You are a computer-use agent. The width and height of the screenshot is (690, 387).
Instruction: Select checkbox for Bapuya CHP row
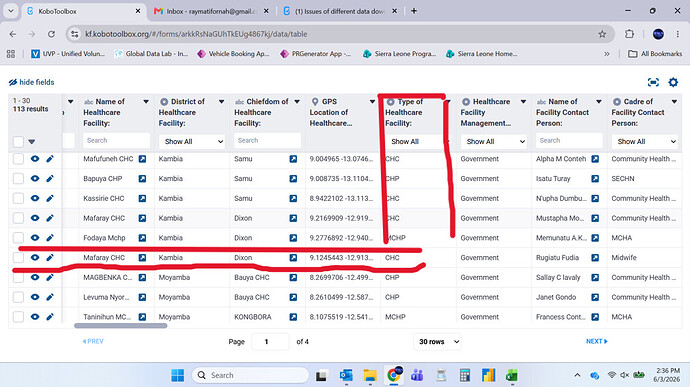coord(18,179)
